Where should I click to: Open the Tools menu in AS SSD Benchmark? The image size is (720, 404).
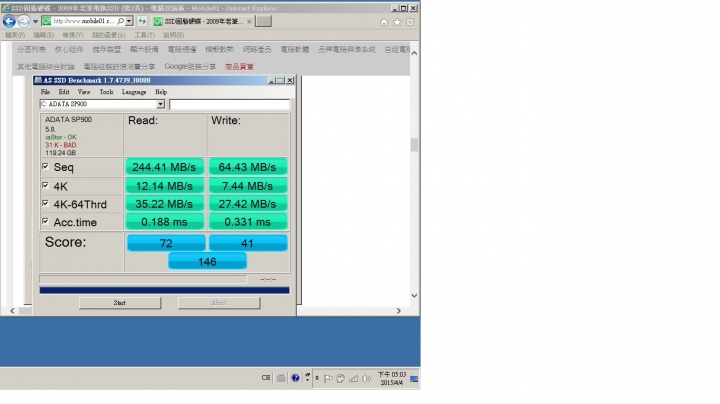[x=107, y=92]
